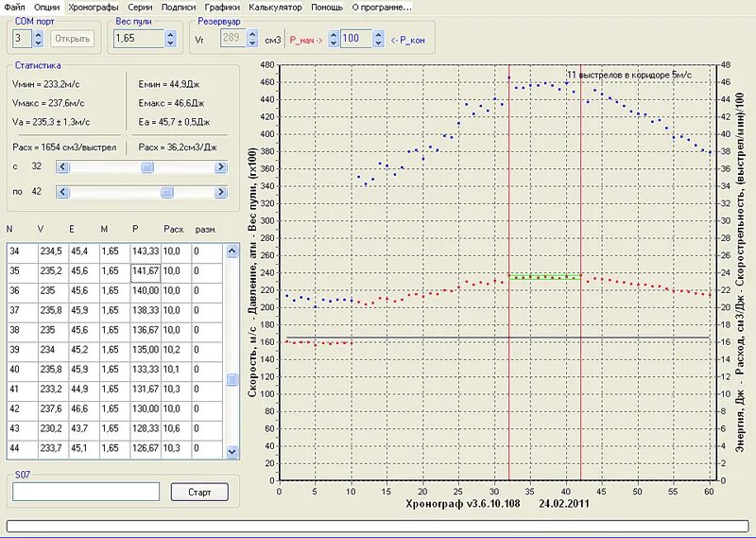756x538 pixels.
Task: Click the Расх = 1654 см3/выстрел value
Action: coord(64,148)
